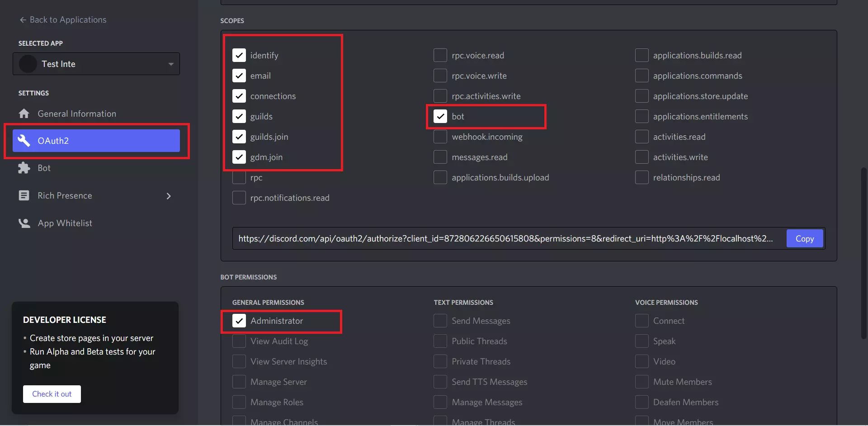Click the wrench icon for OAuth2
The width and height of the screenshot is (868, 426).
pyautogui.click(x=24, y=141)
